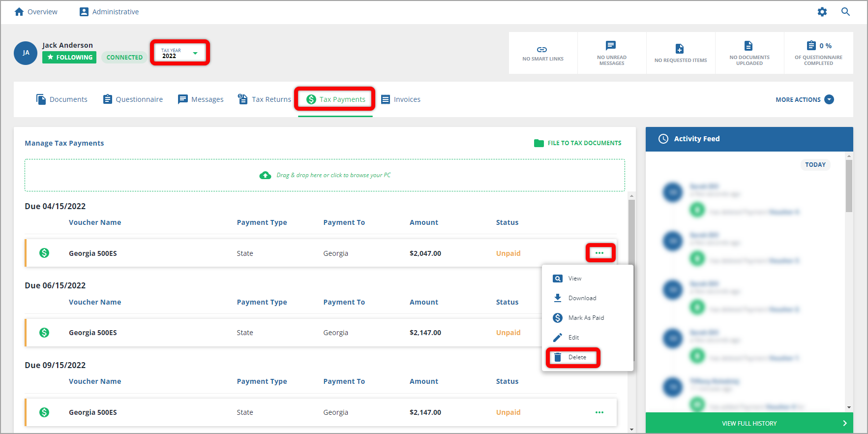Switch to the Tax Returns tab
868x434 pixels.
[265, 99]
